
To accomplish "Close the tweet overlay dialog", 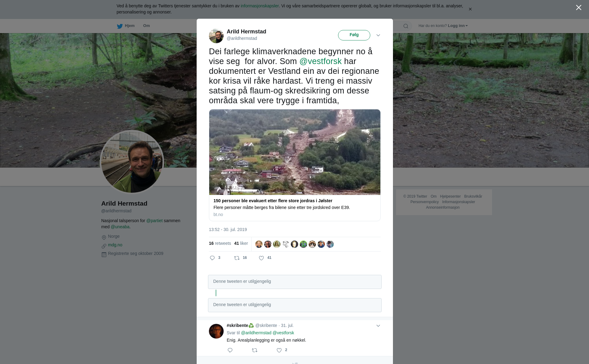I will click(x=579, y=8).
